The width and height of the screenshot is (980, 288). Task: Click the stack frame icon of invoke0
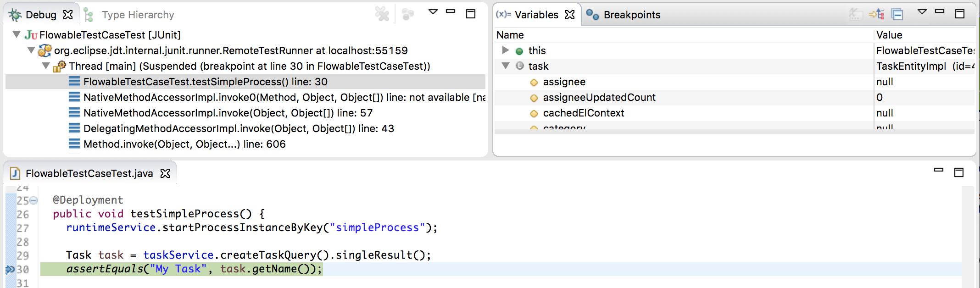pos(74,97)
